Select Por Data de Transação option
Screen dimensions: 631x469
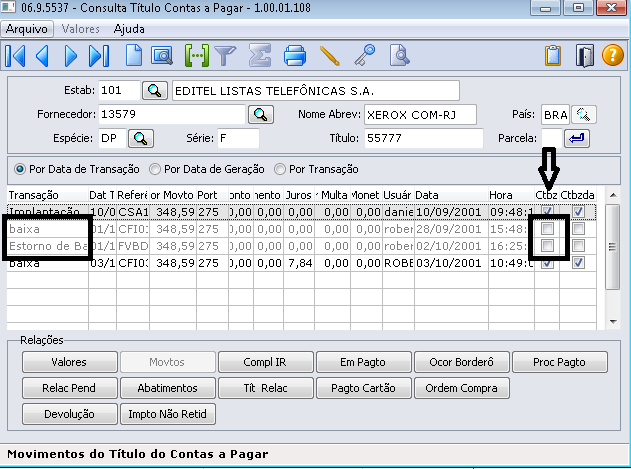[x=77, y=169]
